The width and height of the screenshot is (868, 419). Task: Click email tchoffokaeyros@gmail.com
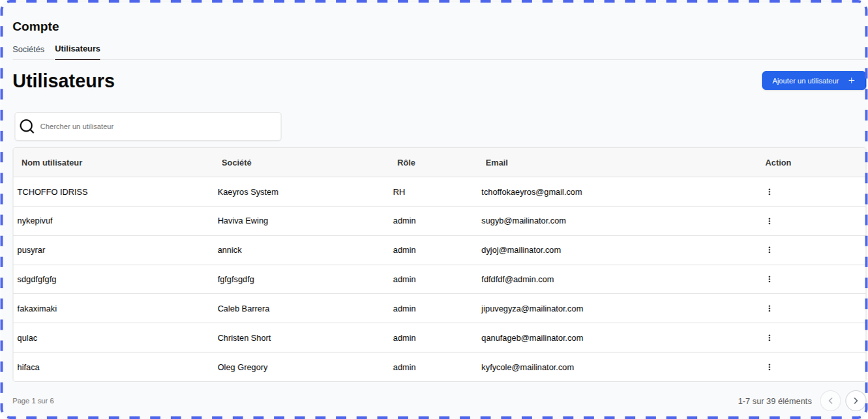tap(531, 192)
